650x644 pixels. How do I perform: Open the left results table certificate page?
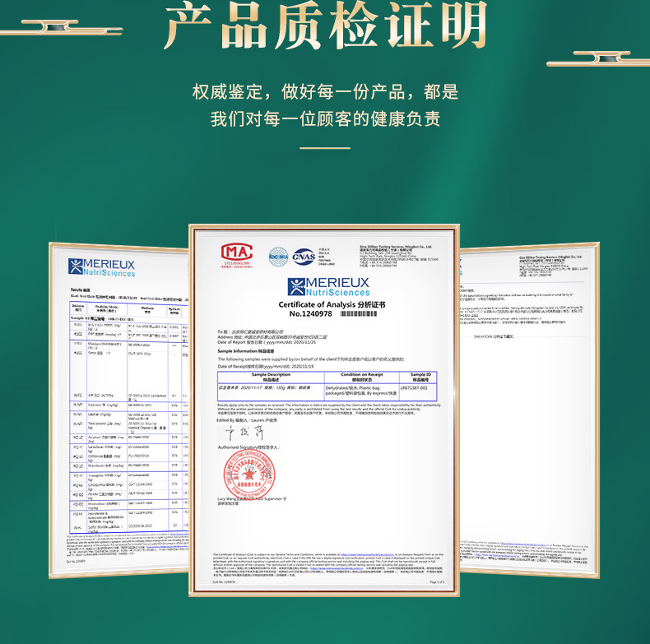(119, 410)
